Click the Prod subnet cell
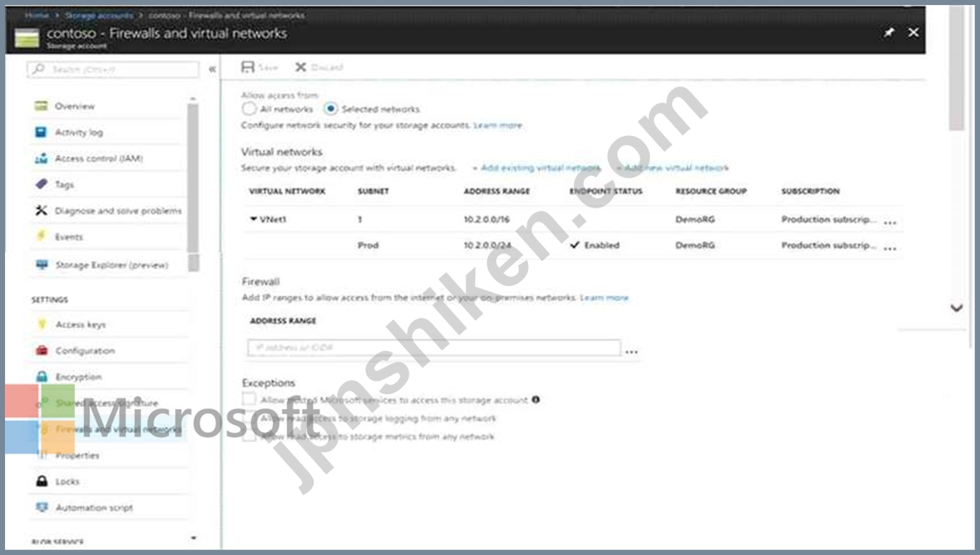980x555 pixels. click(x=368, y=245)
